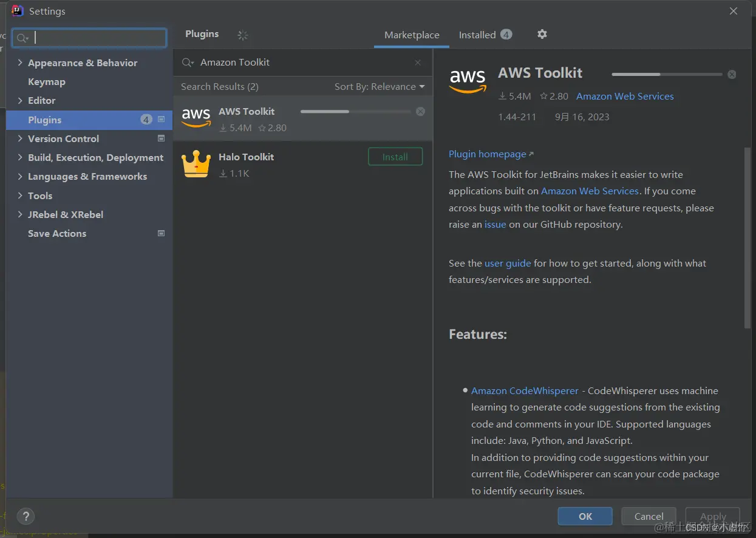Click the Plugins update count badge

[146, 120]
